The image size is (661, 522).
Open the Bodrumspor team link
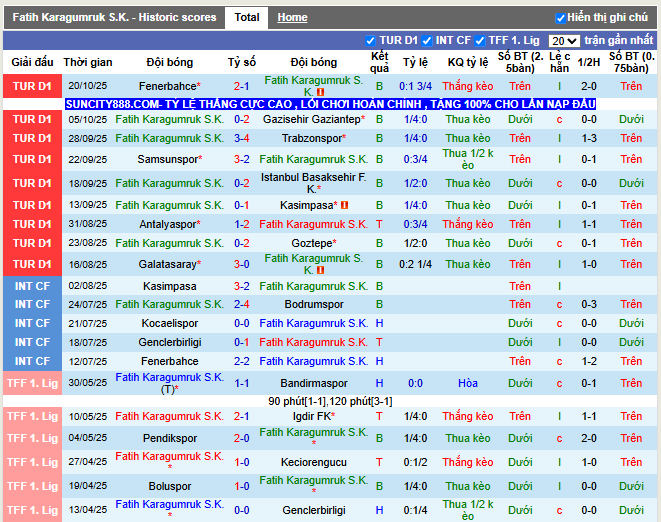point(313,305)
